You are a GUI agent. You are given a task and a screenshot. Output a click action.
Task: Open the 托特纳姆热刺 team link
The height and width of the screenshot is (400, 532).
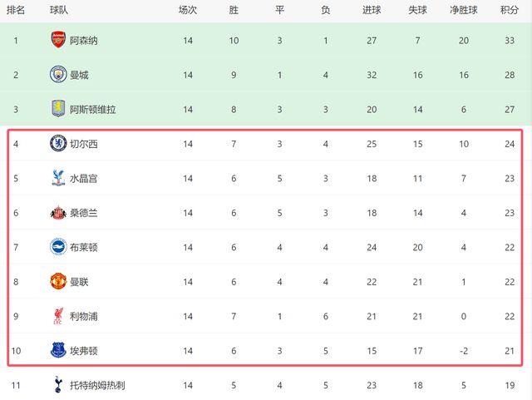pos(100,386)
